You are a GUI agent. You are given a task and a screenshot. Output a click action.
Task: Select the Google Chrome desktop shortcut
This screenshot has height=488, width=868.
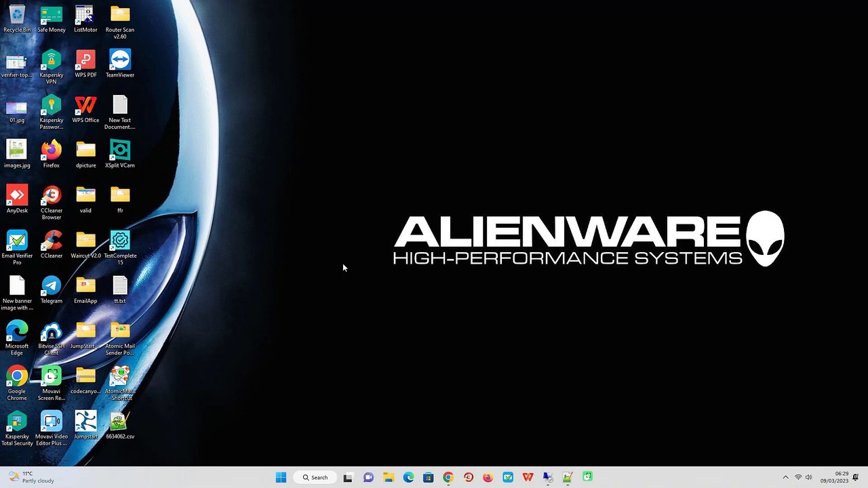[17, 384]
